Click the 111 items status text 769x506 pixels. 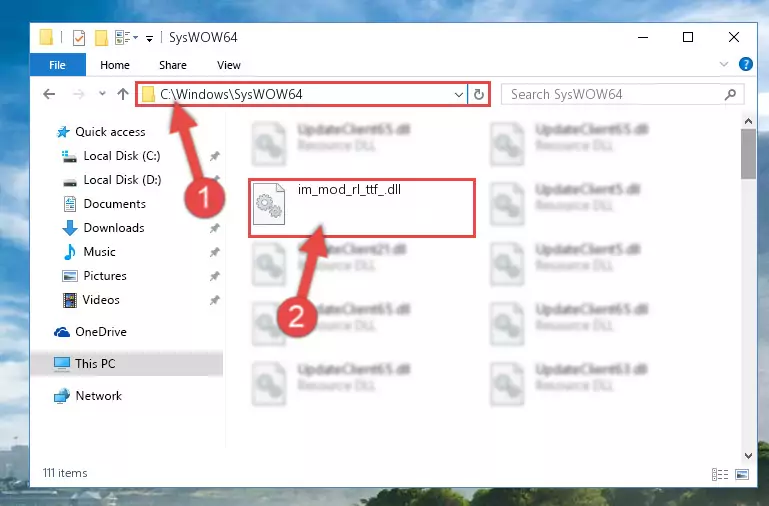pyautogui.click(x=65, y=473)
